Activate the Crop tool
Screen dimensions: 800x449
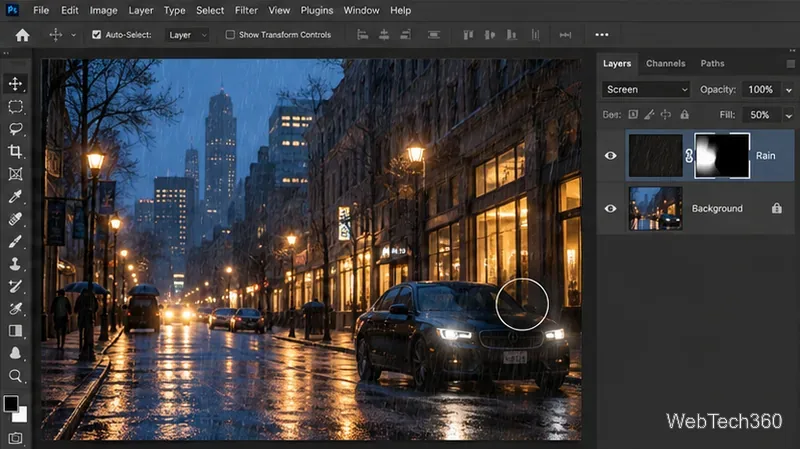click(15, 151)
